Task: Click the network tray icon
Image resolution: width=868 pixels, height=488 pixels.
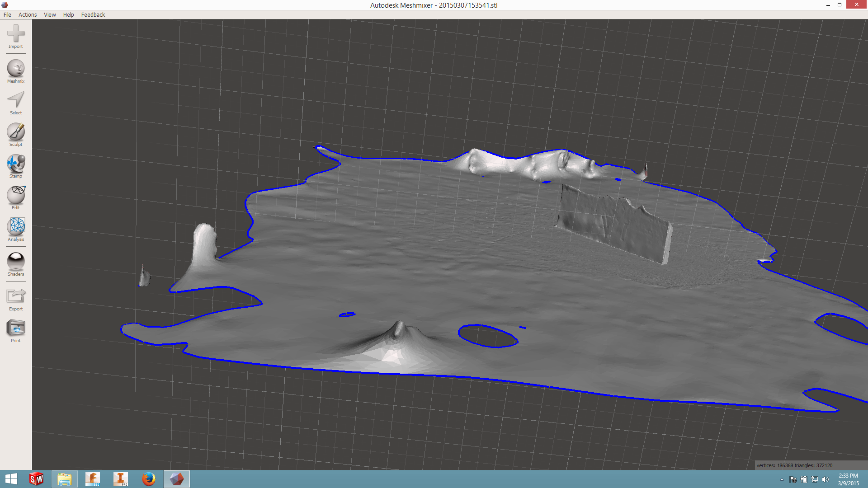Action: [x=815, y=479]
